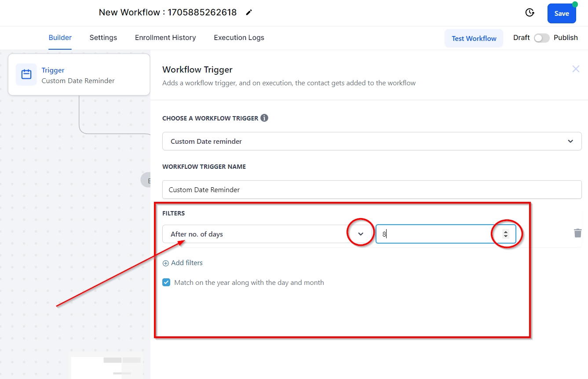
Task: Click the number of days stepper arrows
Action: pyautogui.click(x=506, y=234)
